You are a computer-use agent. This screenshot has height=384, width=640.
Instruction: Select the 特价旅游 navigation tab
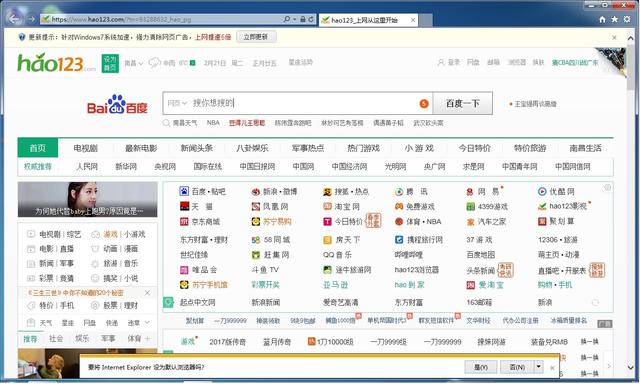530,148
